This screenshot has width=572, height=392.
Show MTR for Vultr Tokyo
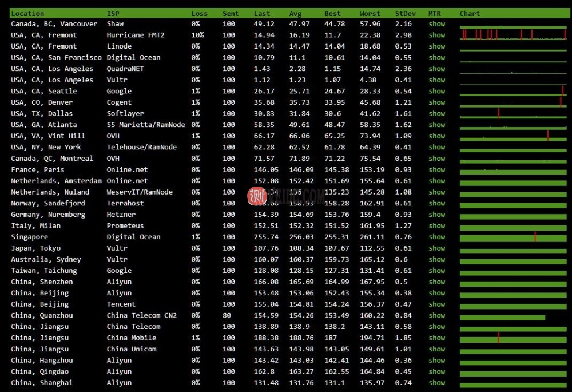[x=436, y=248]
